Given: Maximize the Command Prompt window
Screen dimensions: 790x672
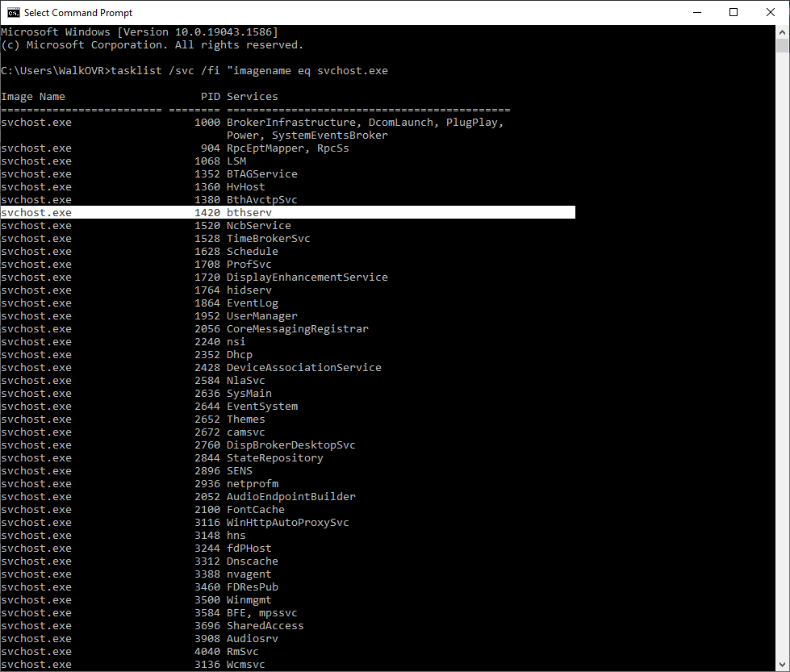Looking at the screenshot, I should point(733,12).
